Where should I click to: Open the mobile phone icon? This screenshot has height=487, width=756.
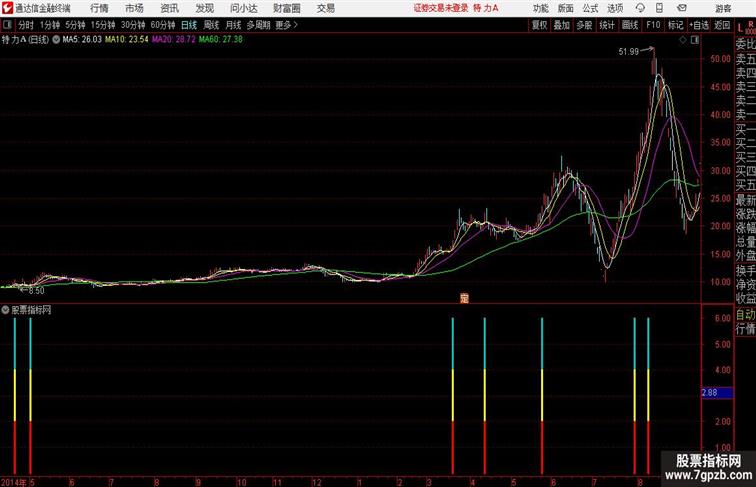click(x=659, y=8)
